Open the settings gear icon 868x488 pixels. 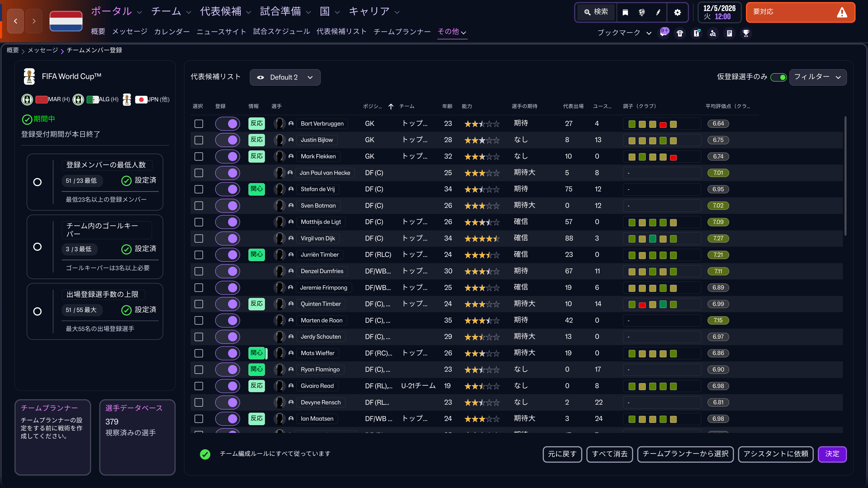[677, 12]
